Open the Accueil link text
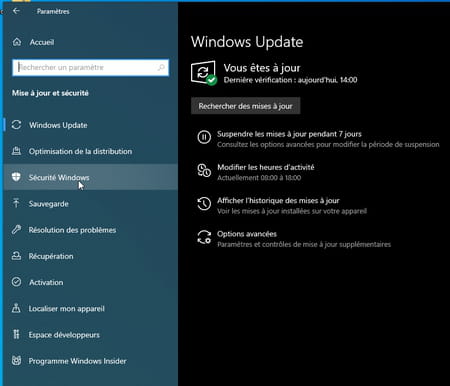This screenshot has width=450, height=386. pyautogui.click(x=42, y=42)
